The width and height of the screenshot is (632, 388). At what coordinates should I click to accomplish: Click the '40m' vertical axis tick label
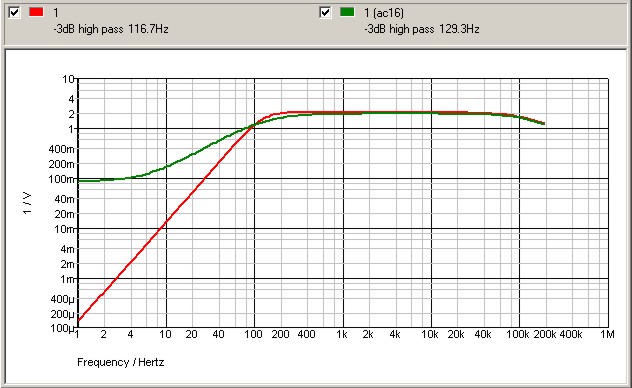click(x=64, y=199)
